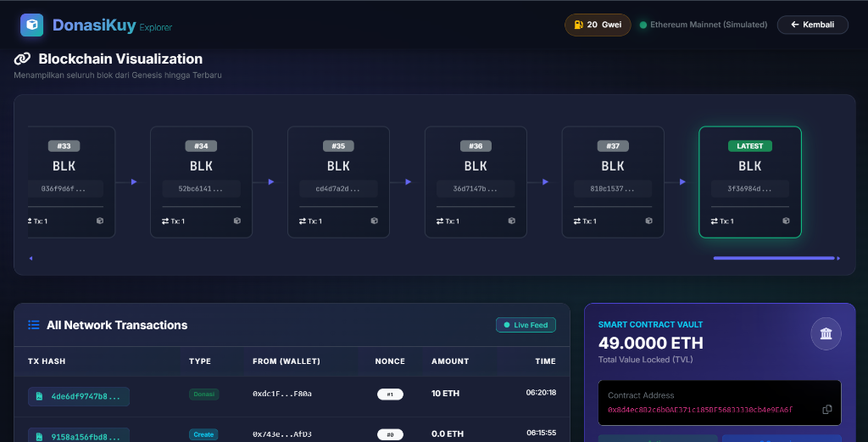This screenshot has width=868, height=442.
Task: Click transfer arrows icon on block #36
Action: [440, 221]
